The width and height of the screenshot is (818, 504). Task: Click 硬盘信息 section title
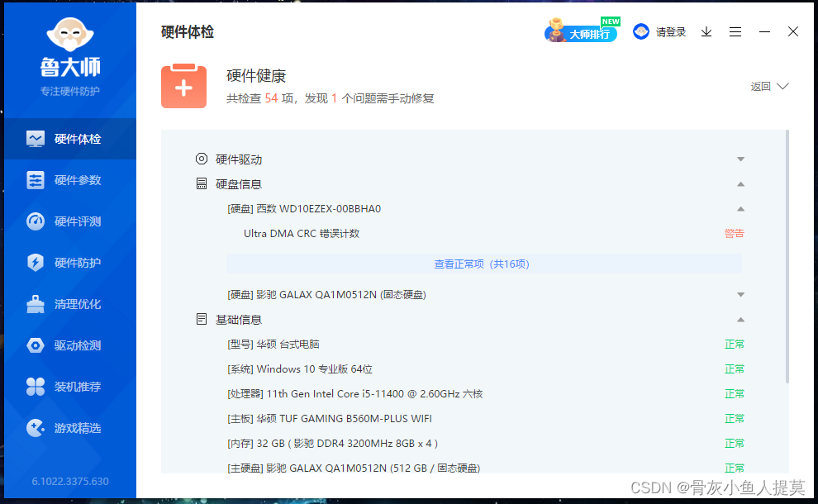click(239, 184)
